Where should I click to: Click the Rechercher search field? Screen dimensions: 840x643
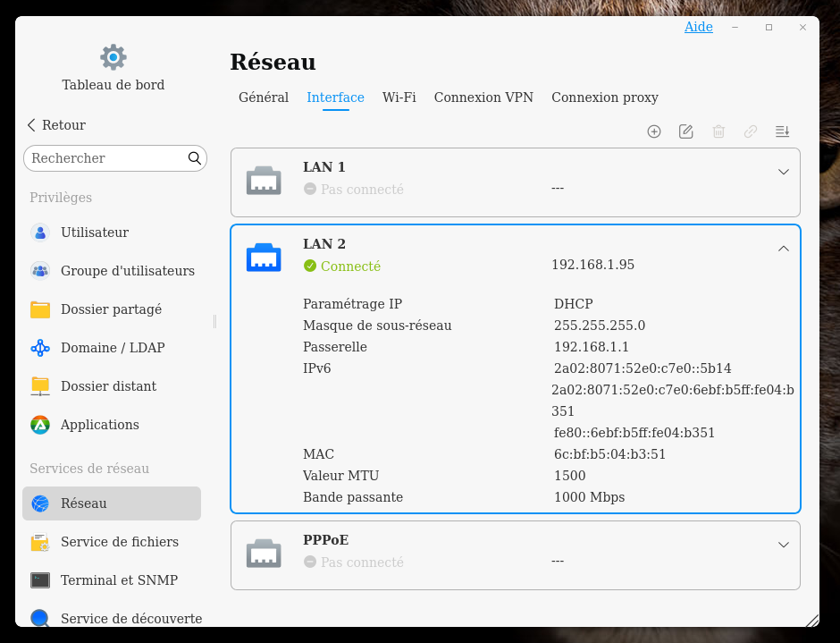click(x=105, y=158)
